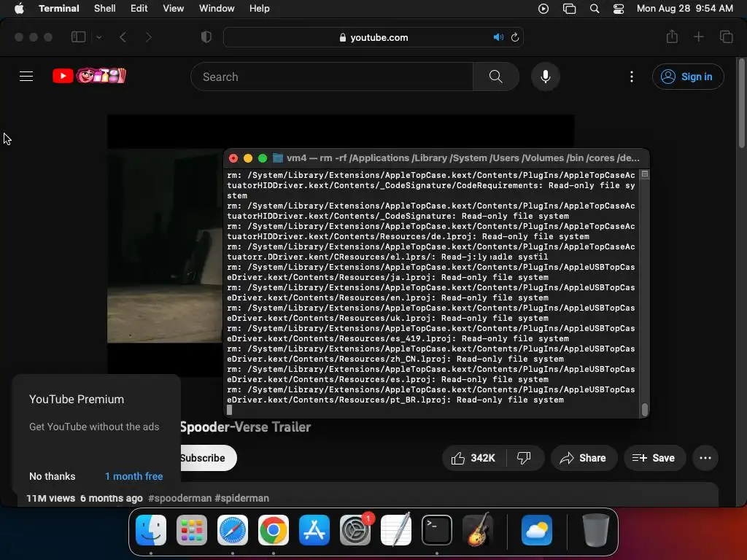
Task: Click the YouTube video player
Action: [164, 245]
